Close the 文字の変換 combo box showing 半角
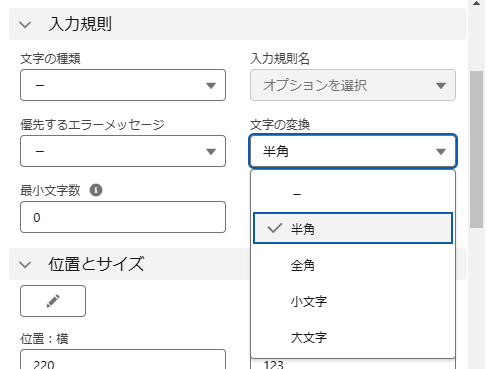499x369 pixels. coord(353,151)
